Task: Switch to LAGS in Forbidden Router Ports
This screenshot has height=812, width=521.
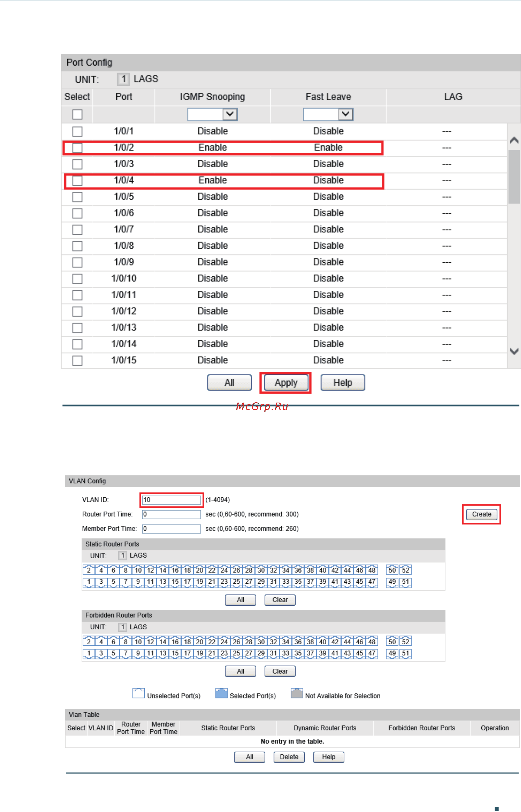Action: (x=138, y=627)
